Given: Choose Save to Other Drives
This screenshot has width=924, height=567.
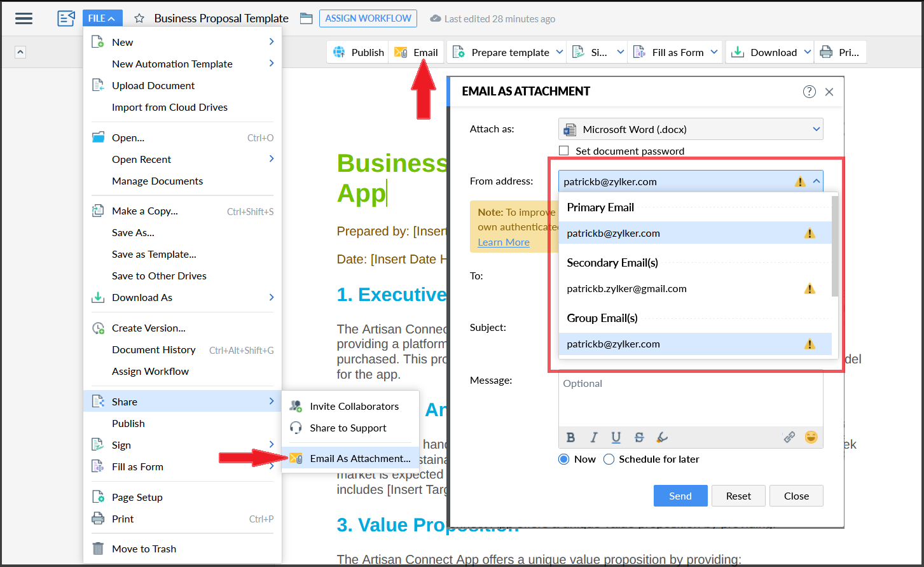Looking at the screenshot, I should tap(183, 276).
